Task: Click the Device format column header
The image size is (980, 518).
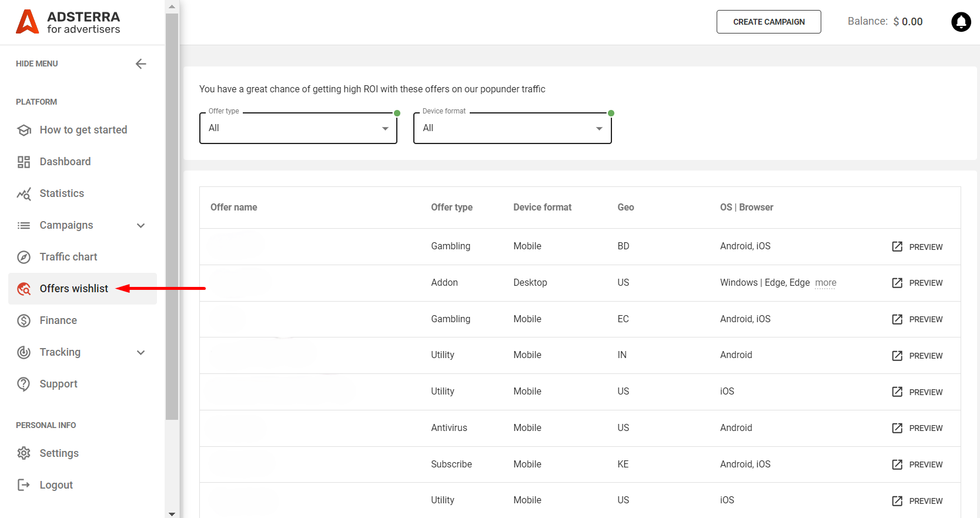Action: pyautogui.click(x=542, y=208)
